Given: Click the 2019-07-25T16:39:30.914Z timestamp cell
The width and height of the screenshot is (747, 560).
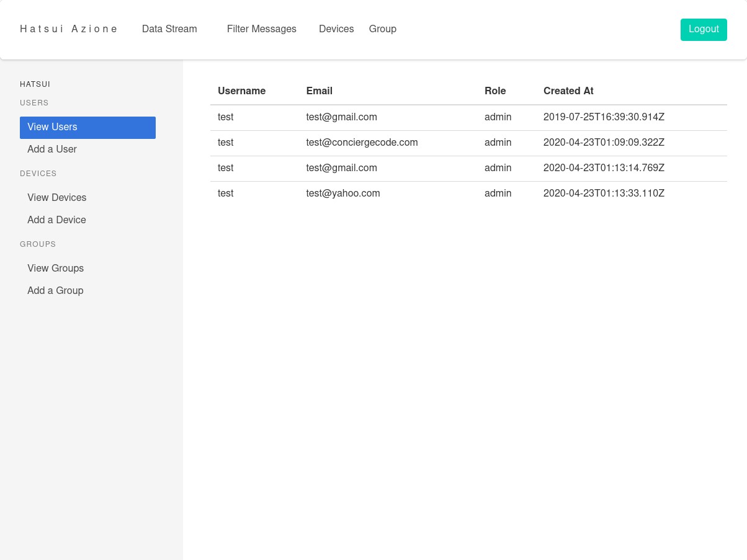Looking at the screenshot, I should 603,117.
